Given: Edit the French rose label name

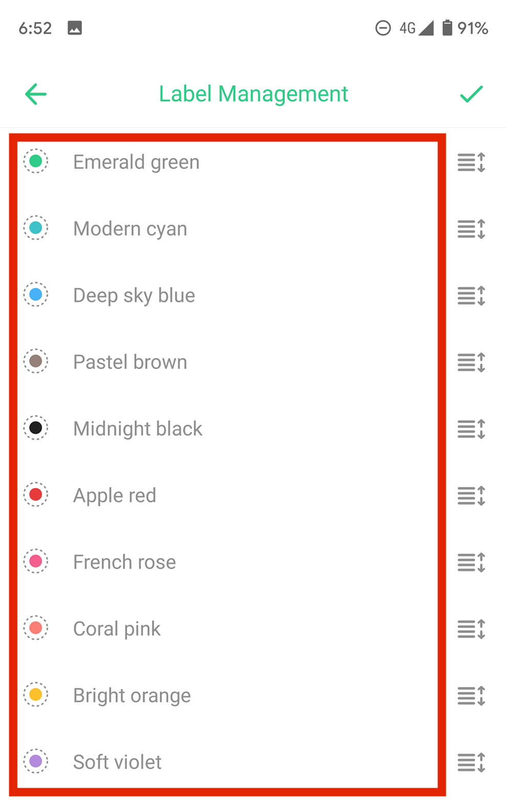Looking at the screenshot, I should pyautogui.click(x=124, y=562).
